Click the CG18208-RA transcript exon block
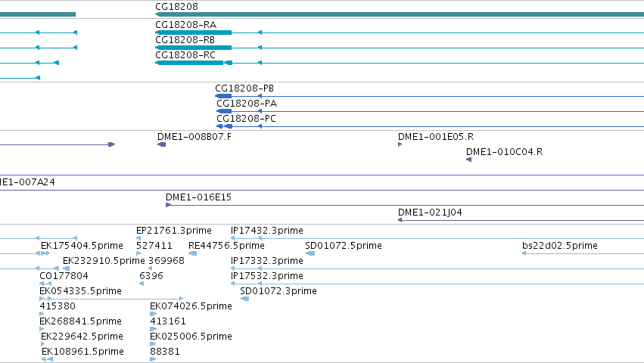This screenshot has width=644, height=363. click(x=194, y=33)
